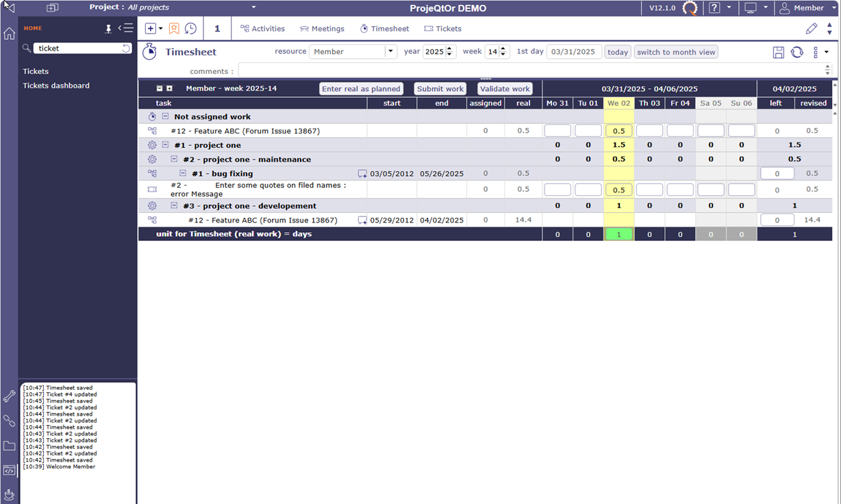This screenshot has width=841, height=504.
Task: Reset the menu search with circular arrow icon
Action: [126, 48]
